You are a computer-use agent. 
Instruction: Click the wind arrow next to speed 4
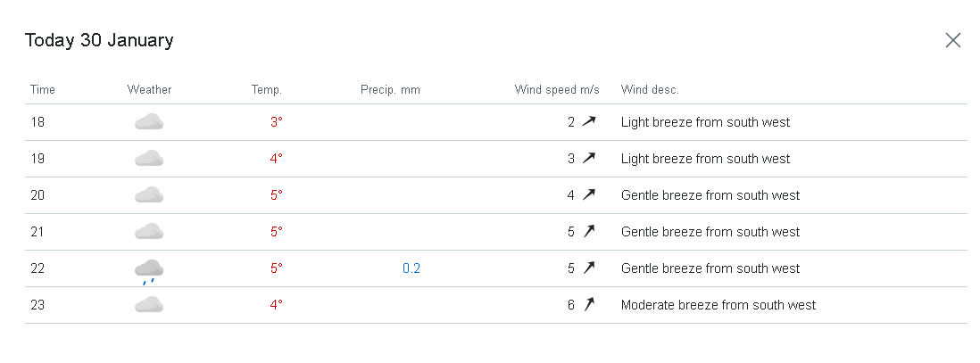click(589, 194)
